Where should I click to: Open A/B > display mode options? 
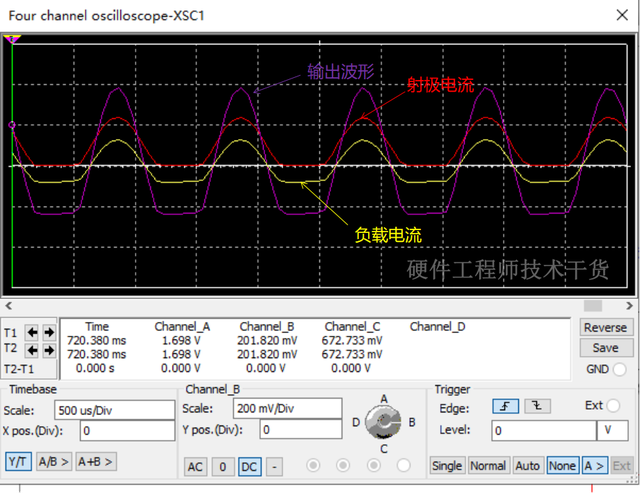(53, 462)
